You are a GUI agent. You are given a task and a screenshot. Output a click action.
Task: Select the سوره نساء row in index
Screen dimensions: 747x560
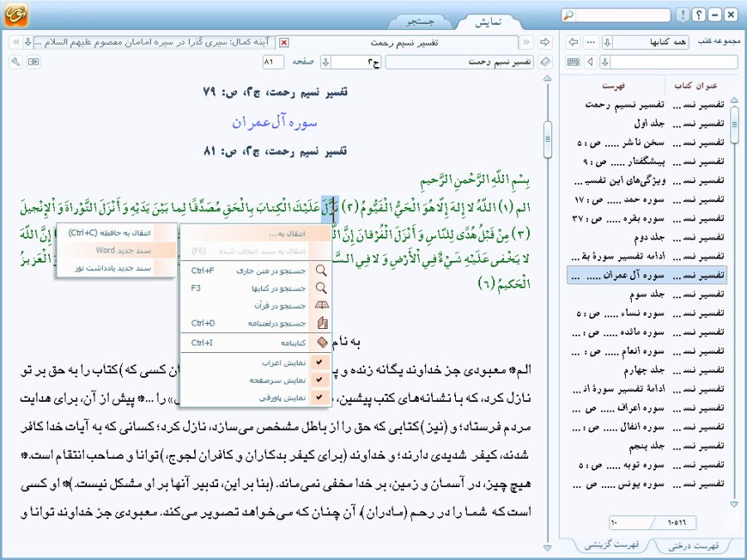click(x=647, y=313)
